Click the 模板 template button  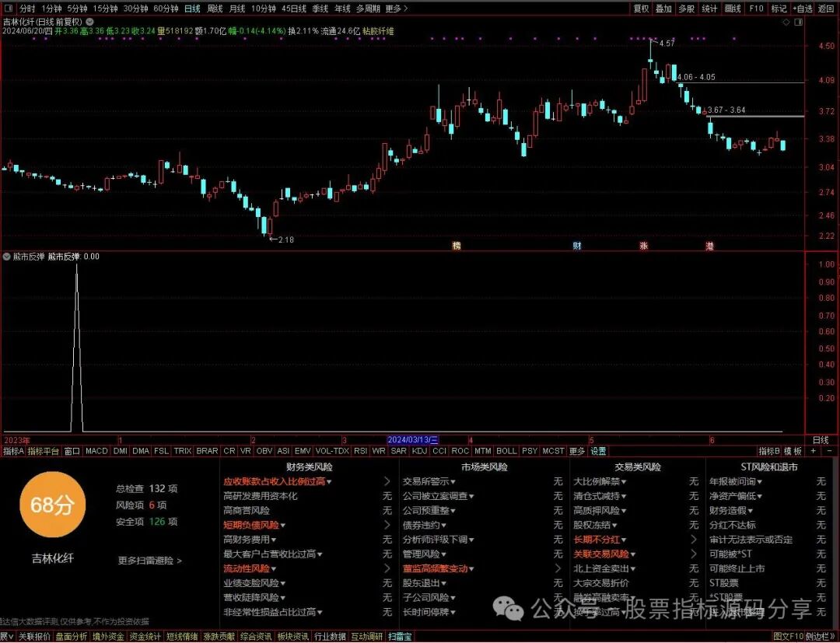pos(793,451)
